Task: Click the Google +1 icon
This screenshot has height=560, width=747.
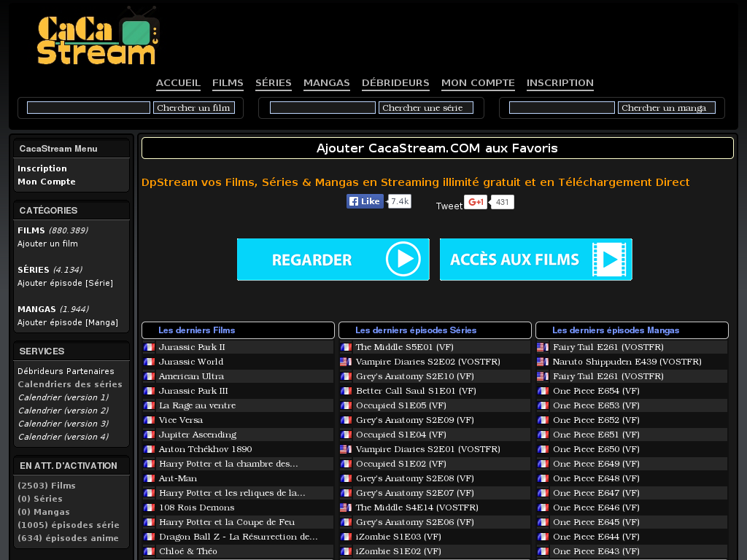Action: click(475, 202)
